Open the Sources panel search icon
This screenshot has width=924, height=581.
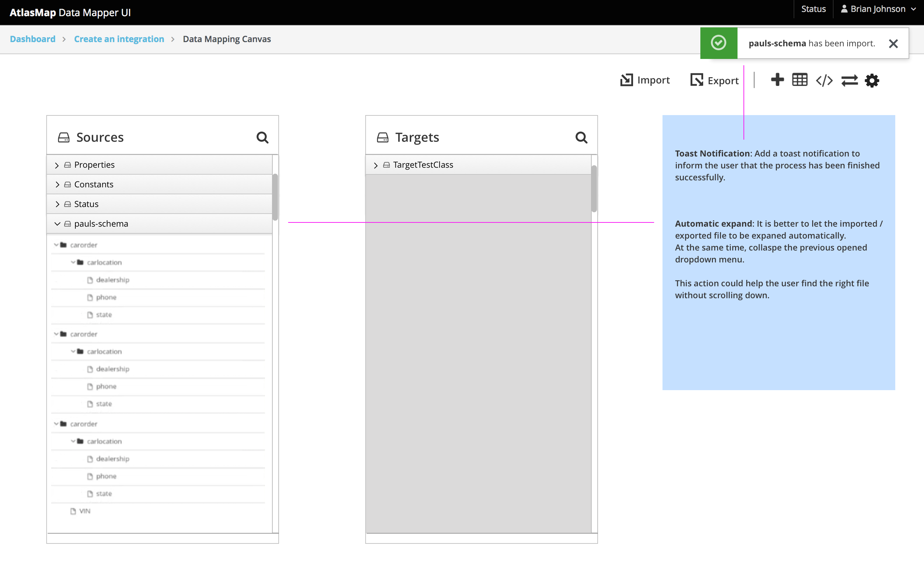pyautogui.click(x=263, y=137)
